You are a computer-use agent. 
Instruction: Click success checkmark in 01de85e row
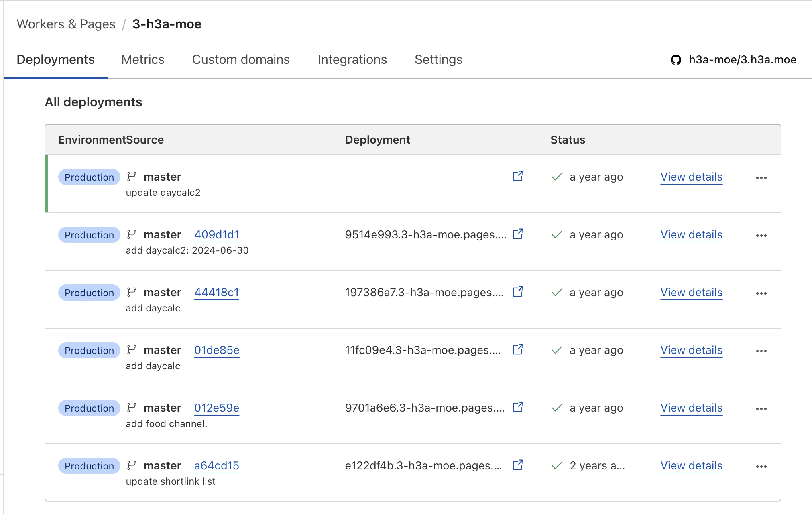coord(557,350)
